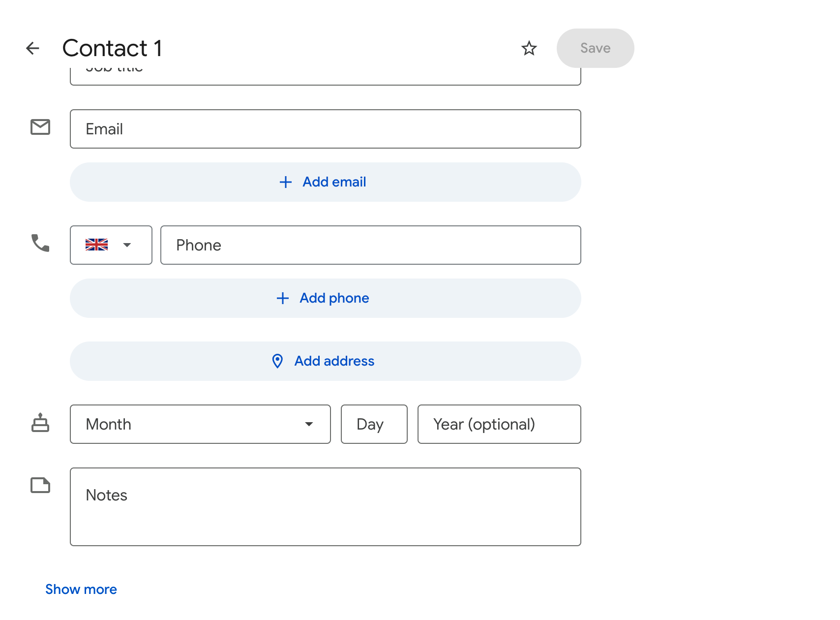This screenshot has width=840, height=620.
Task: Click the Show more link
Action: point(81,589)
